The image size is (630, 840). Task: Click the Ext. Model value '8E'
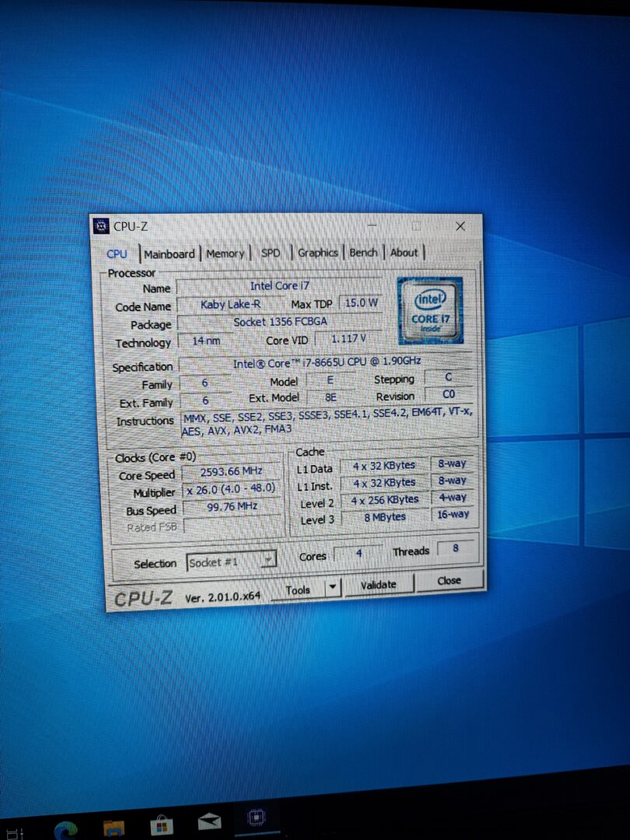[x=331, y=397]
